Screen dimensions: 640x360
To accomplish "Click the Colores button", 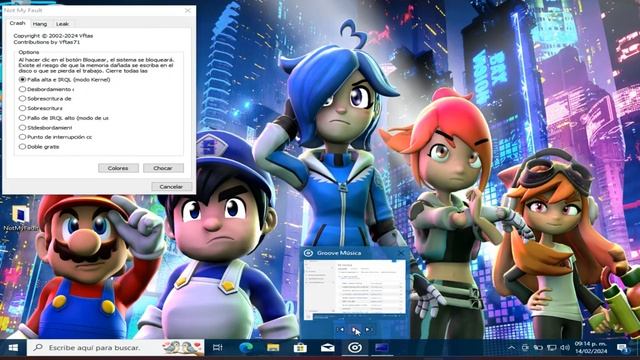I will click(x=118, y=168).
